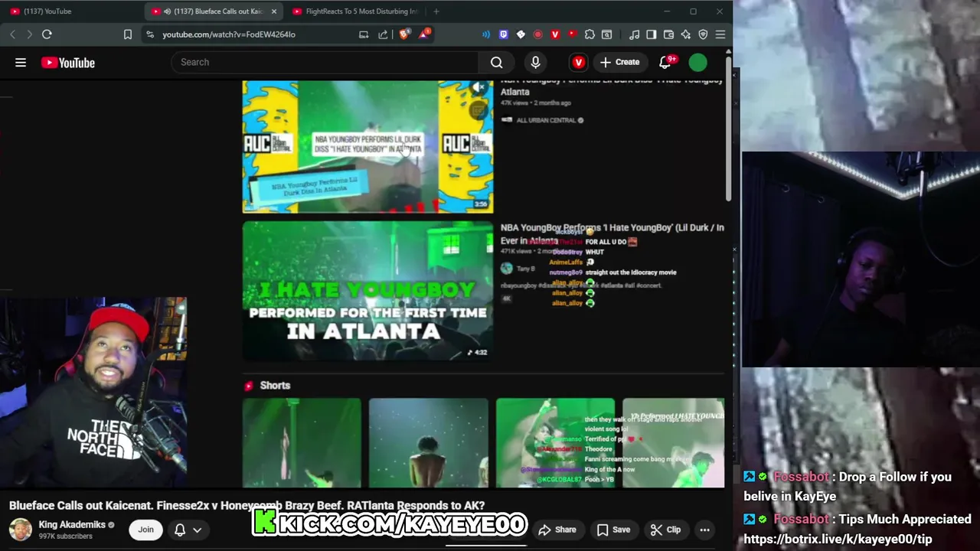
Task: Open the fourth Shorts video thumbnail
Action: pos(673,442)
